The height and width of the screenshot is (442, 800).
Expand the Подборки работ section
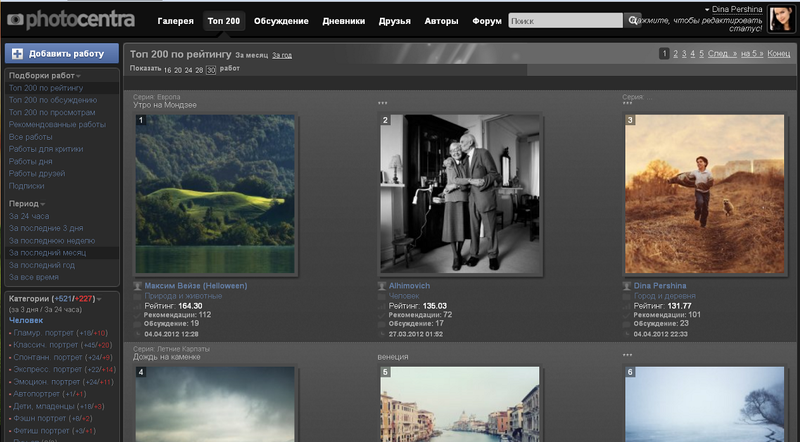[x=78, y=76]
